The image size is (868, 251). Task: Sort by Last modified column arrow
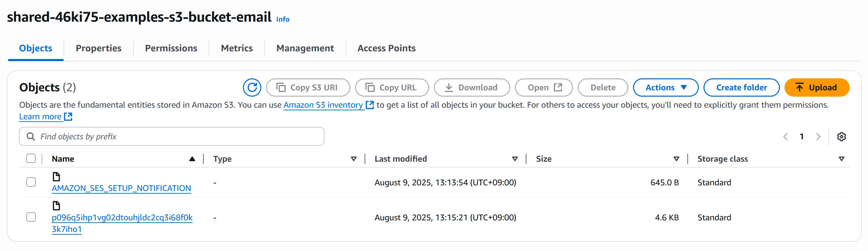pos(515,159)
